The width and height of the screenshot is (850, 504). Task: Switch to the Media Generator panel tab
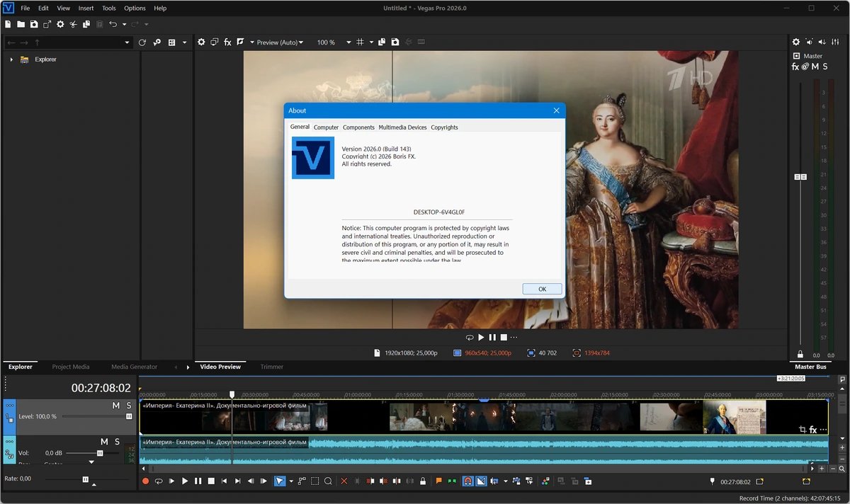pos(134,367)
